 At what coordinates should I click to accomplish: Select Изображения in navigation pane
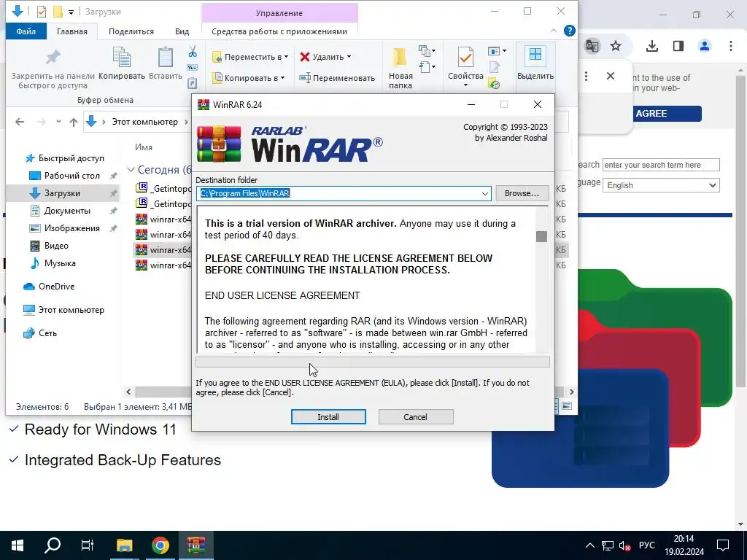72,228
